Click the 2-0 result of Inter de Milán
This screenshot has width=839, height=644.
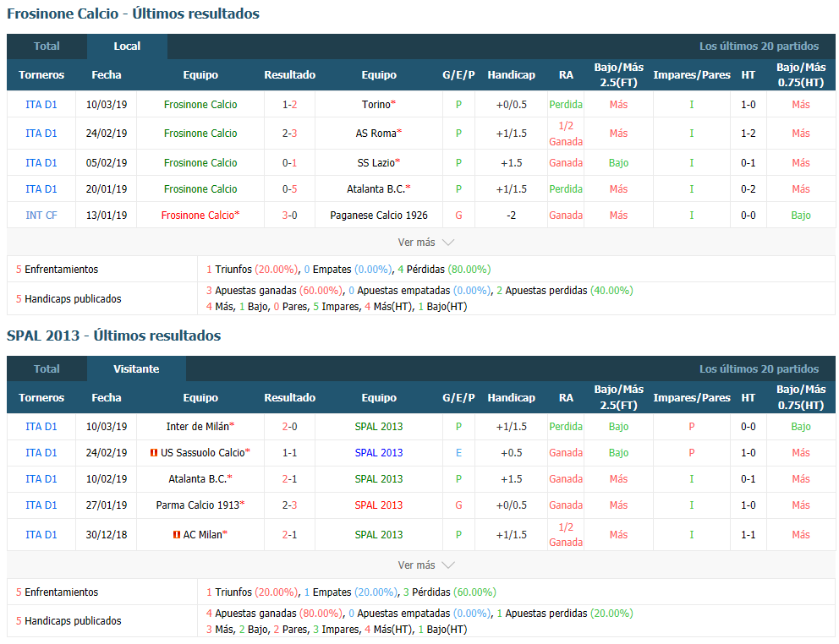pos(289,427)
